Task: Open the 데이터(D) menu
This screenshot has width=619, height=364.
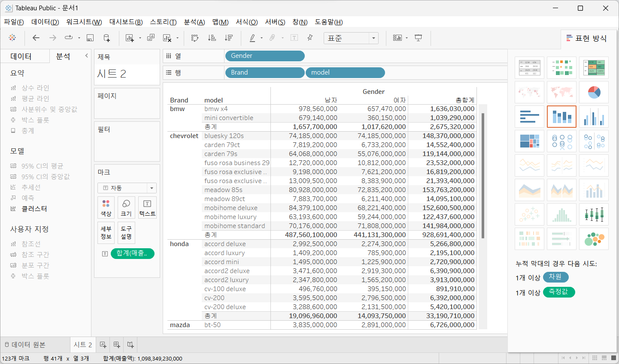Action: coord(45,22)
